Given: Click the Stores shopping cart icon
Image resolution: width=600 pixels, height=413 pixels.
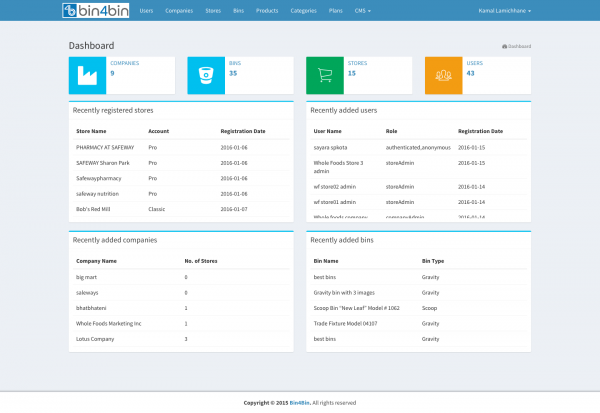Looking at the screenshot, I should (325, 75).
